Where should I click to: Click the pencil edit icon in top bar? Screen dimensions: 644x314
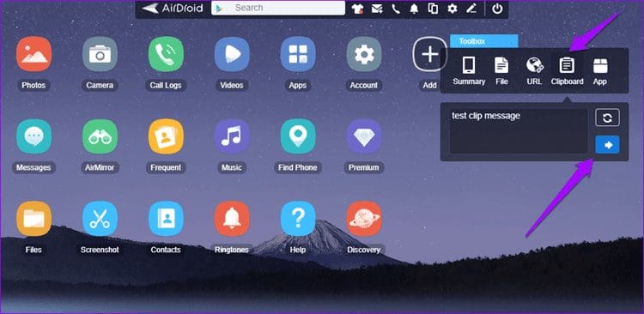click(x=471, y=9)
